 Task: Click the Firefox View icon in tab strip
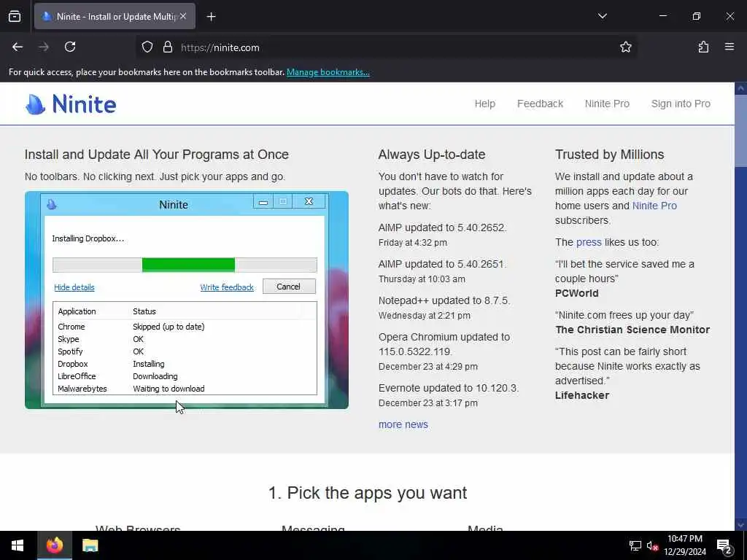(15, 17)
